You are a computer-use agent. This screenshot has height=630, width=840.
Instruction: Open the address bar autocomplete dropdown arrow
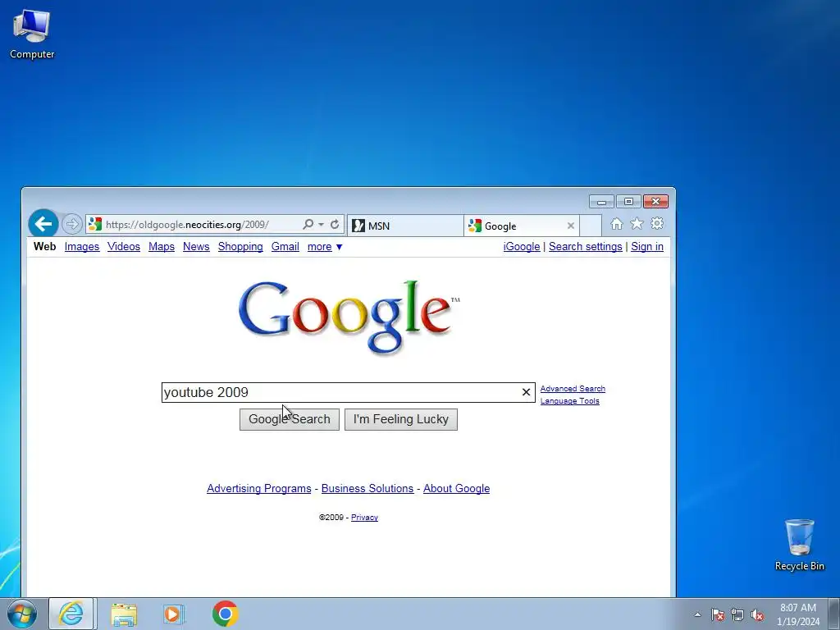[321, 225]
